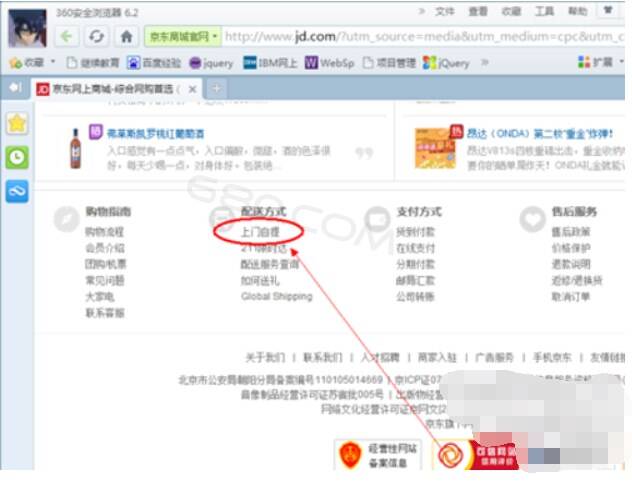Open the WebSp bookmark
The width and height of the screenshot is (632, 482).
329,63
